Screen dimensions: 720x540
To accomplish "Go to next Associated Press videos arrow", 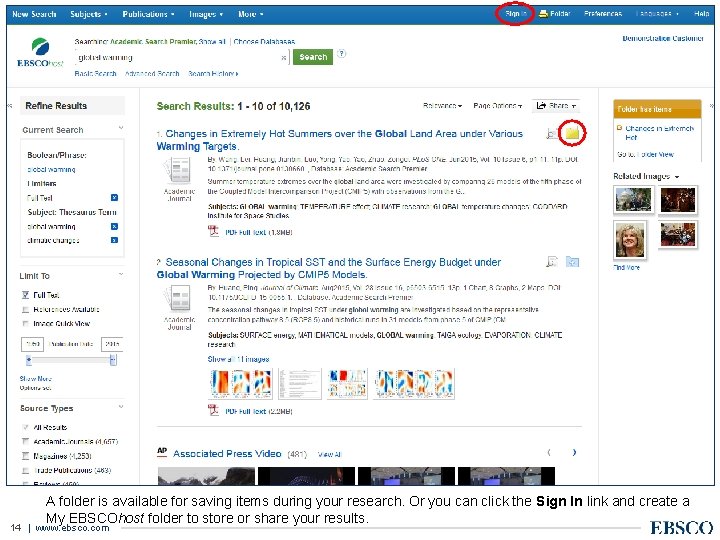I will pyautogui.click(x=574, y=453).
